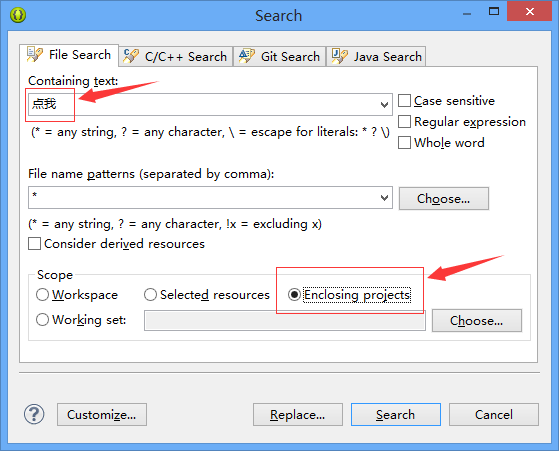Click the Git Search tab icon
The image size is (559, 451).
247,56
